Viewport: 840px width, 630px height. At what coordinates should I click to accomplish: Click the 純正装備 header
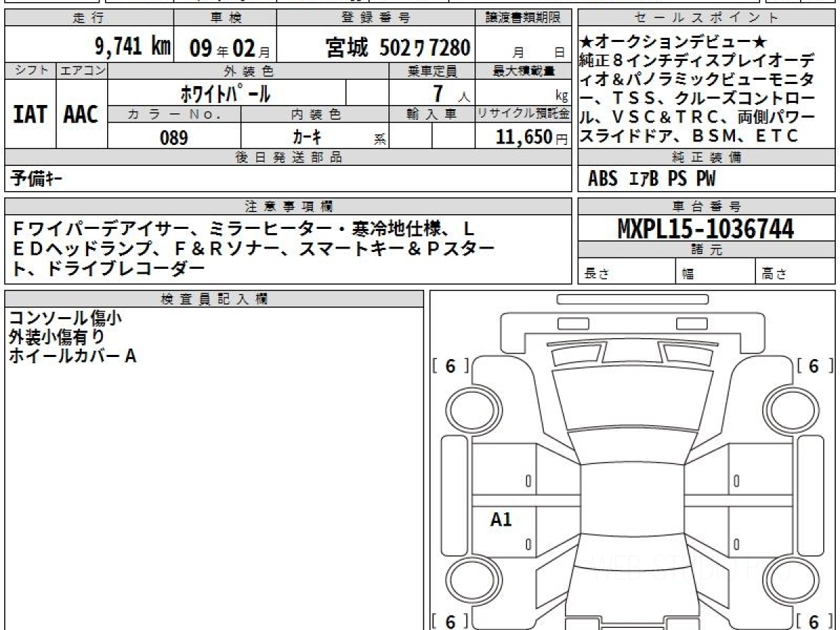[706, 157]
